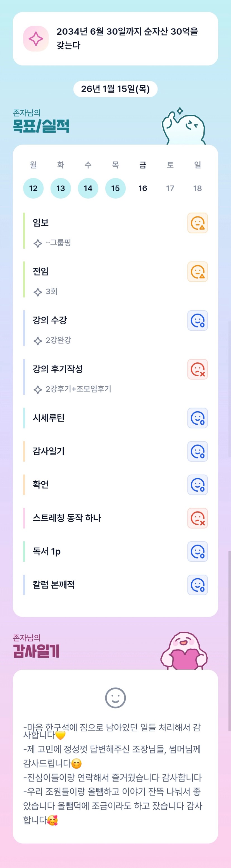This screenshot has width=231, height=868.
Task: Toggle the 확언 status icon
Action: 197,485
